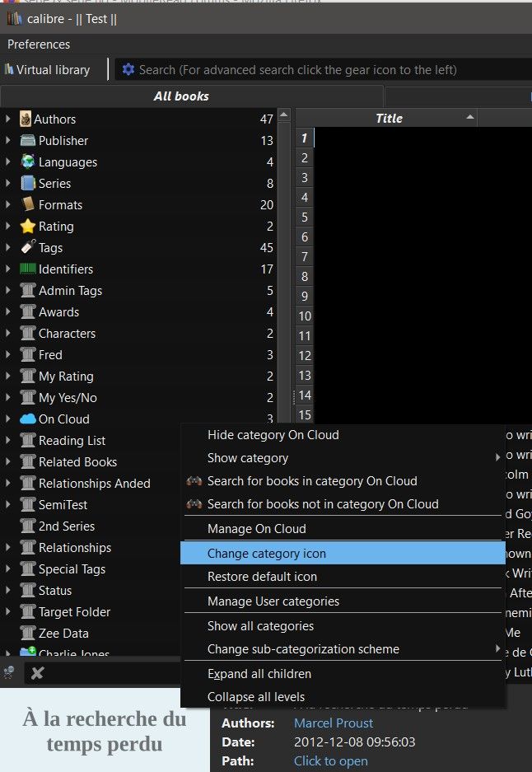Expand the Status category

click(x=8, y=590)
